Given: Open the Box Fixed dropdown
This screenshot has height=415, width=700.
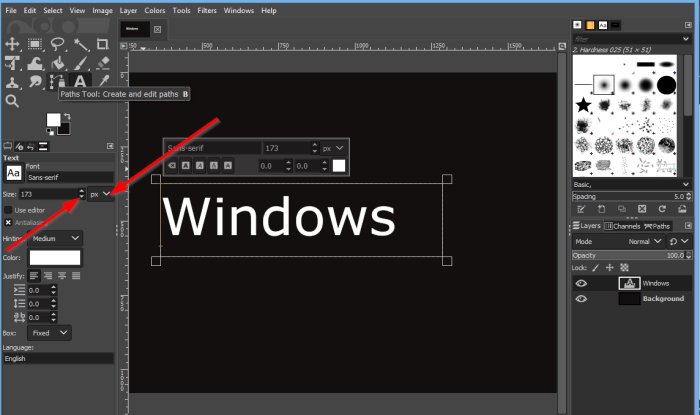Looking at the screenshot, I should (50, 333).
